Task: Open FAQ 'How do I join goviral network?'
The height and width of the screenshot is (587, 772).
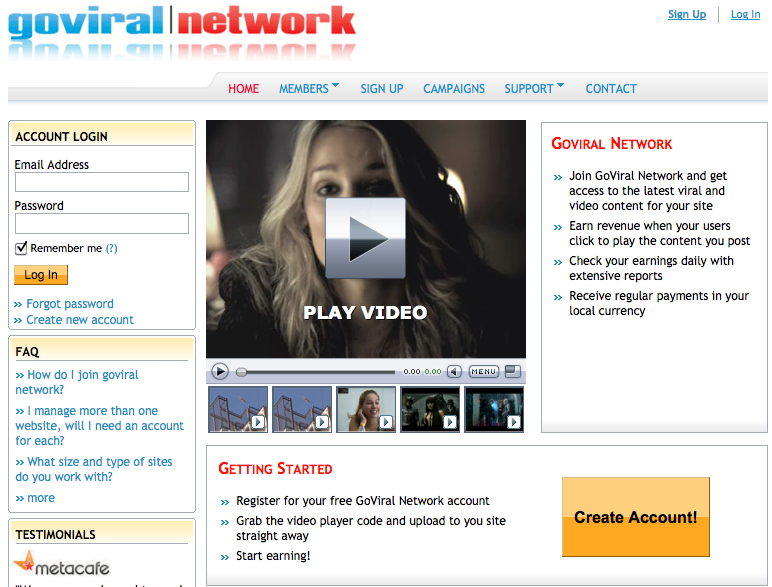Action: point(77,382)
